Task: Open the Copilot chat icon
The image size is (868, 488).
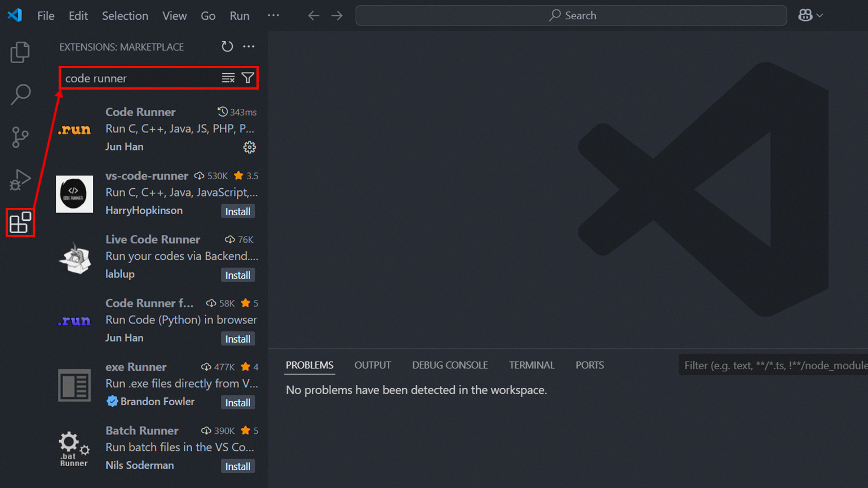Action: 805,16
